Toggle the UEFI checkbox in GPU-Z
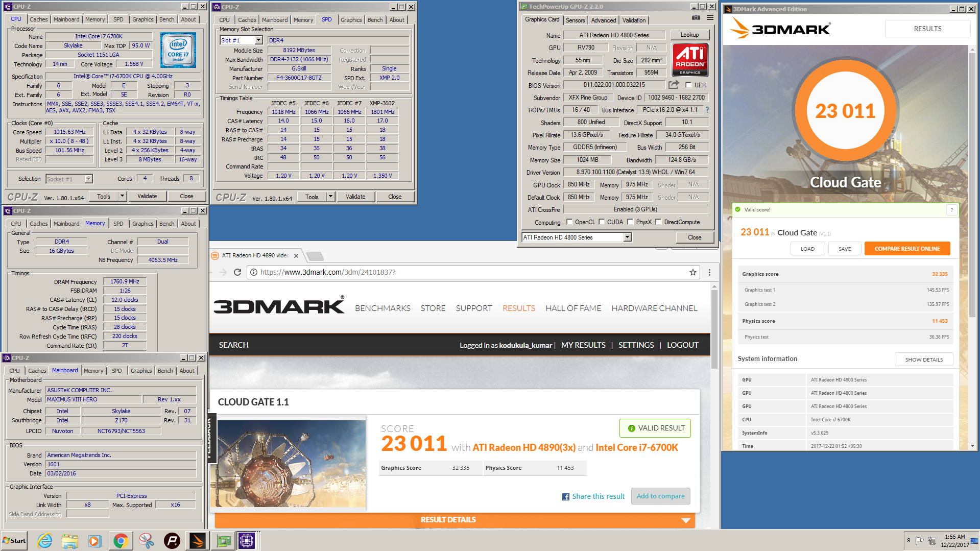The width and height of the screenshot is (980, 551). [688, 85]
